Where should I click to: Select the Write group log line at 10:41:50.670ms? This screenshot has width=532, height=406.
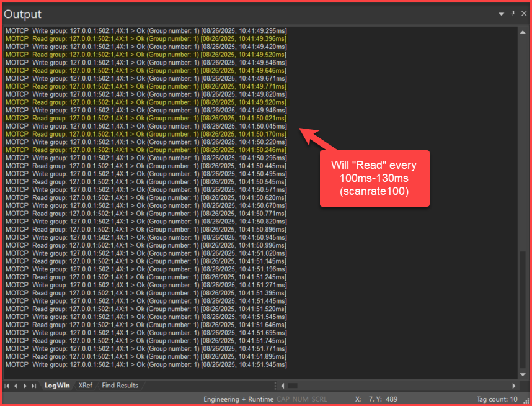click(146, 205)
